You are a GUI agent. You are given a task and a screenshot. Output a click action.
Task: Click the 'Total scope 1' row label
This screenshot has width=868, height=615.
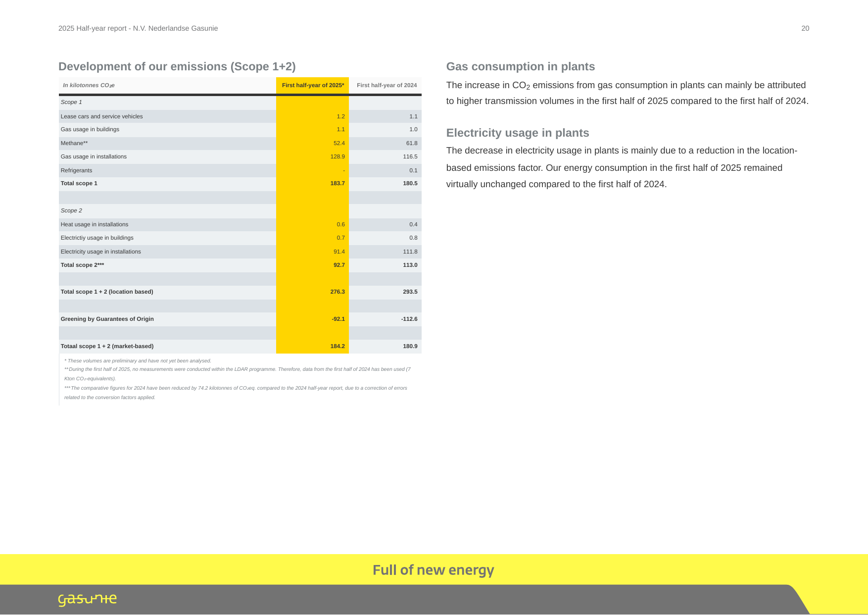coord(79,183)
